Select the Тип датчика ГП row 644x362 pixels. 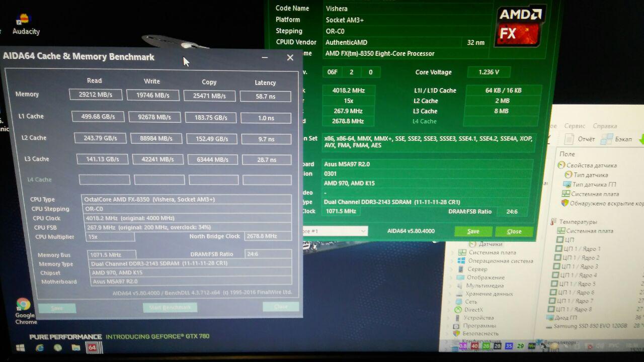590,184
